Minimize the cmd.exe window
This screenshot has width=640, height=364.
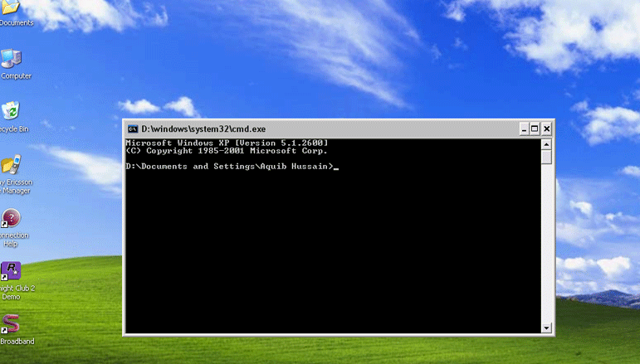(524, 129)
